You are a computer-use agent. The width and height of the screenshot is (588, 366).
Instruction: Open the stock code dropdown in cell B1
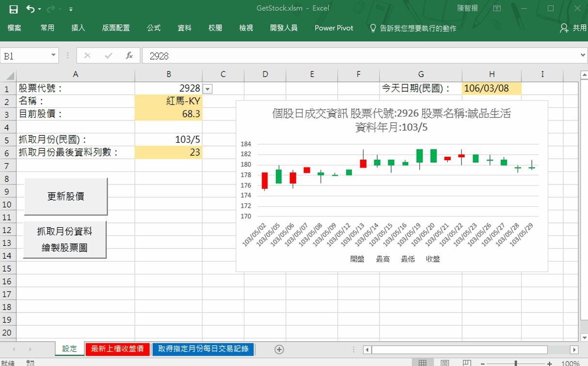click(207, 88)
